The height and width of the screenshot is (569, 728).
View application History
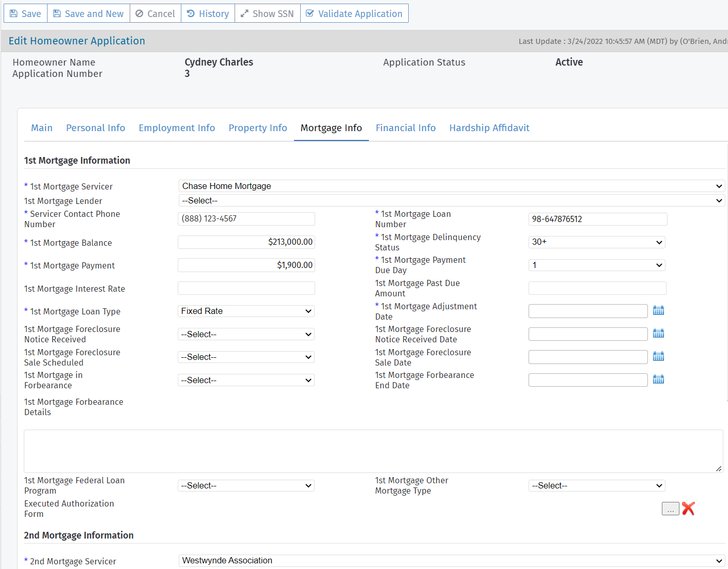click(208, 13)
